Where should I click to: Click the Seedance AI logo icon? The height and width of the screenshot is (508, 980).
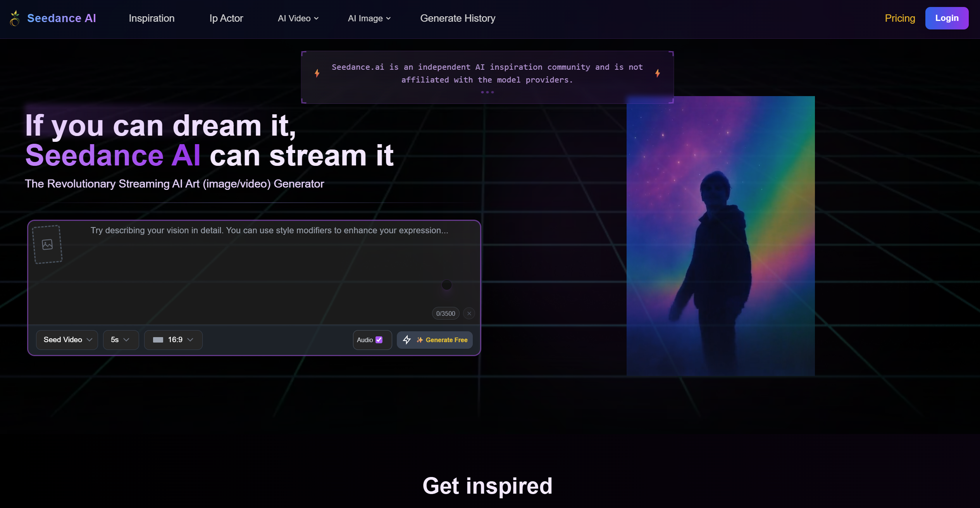(15, 18)
